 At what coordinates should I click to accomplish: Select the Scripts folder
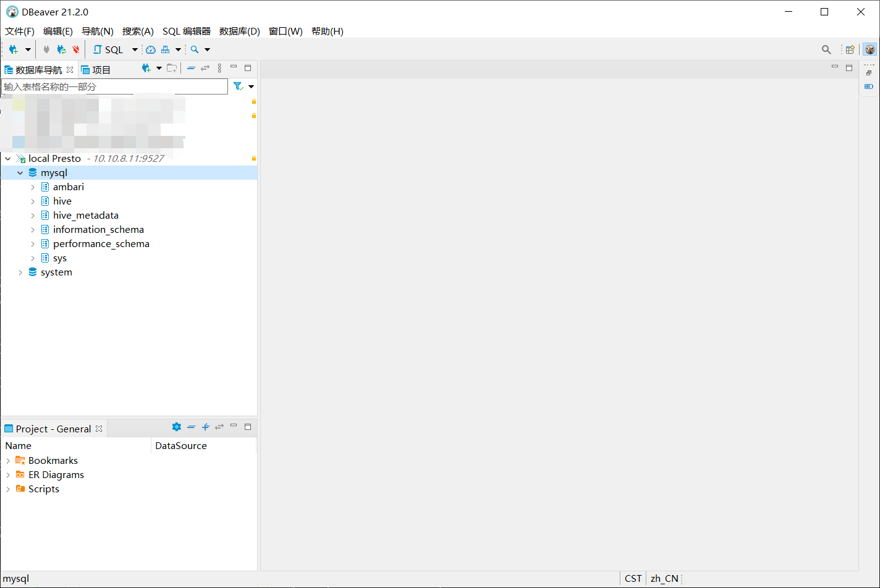[x=44, y=489]
